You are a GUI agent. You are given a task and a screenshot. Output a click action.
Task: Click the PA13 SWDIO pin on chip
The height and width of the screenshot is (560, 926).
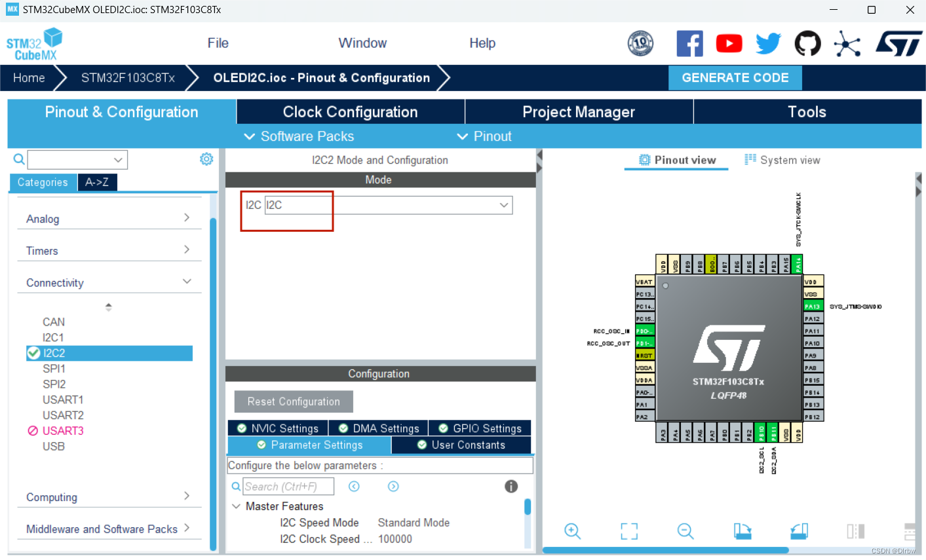(x=813, y=307)
